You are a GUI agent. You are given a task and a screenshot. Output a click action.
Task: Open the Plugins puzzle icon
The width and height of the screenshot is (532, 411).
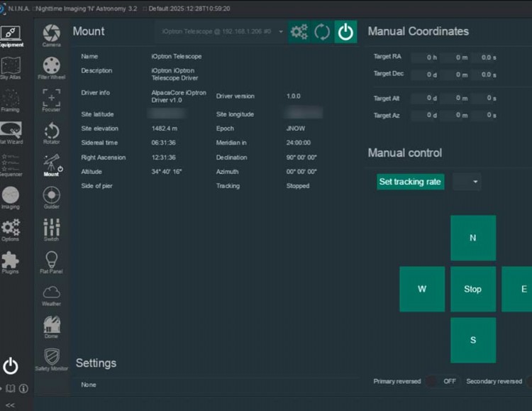[10, 262]
